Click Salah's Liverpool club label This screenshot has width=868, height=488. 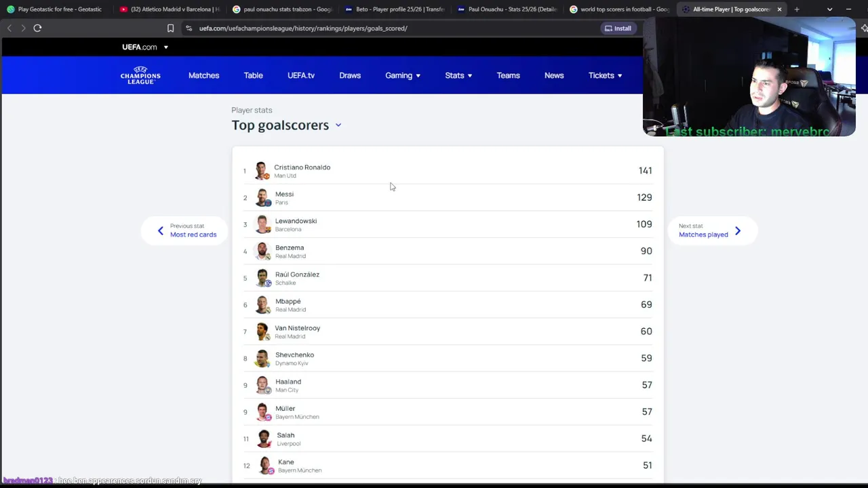tap(289, 443)
